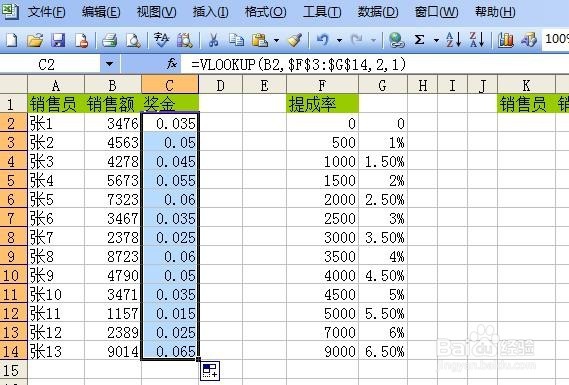Run the Spelling check icon

pyautogui.click(x=161, y=40)
